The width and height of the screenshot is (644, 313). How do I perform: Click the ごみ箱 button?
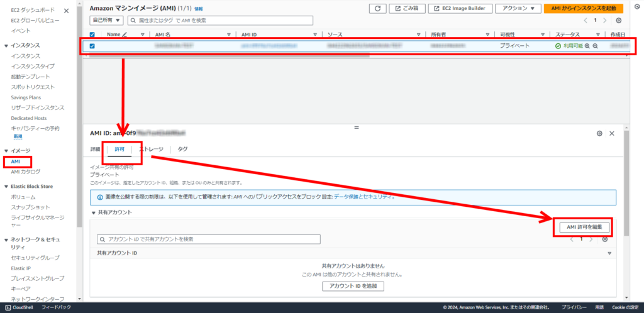point(407,9)
